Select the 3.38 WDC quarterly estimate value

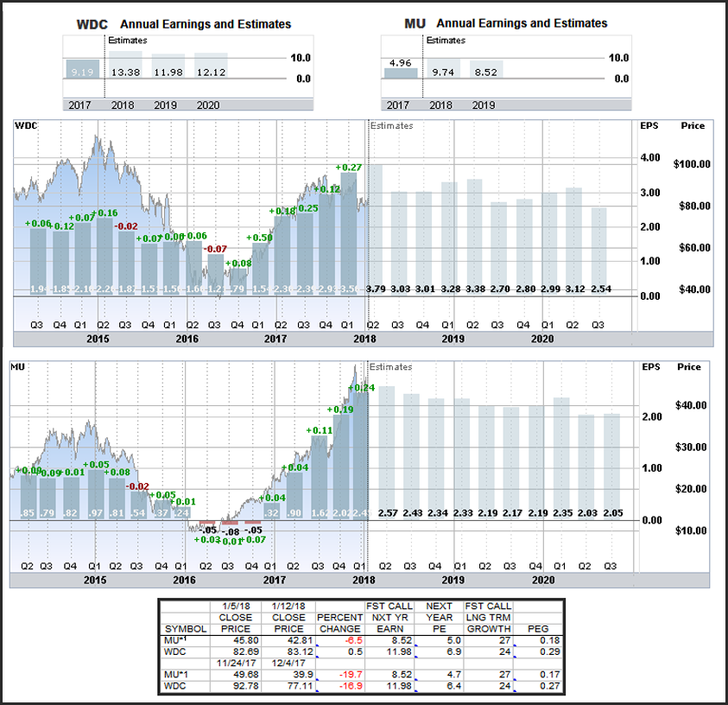tap(476, 289)
